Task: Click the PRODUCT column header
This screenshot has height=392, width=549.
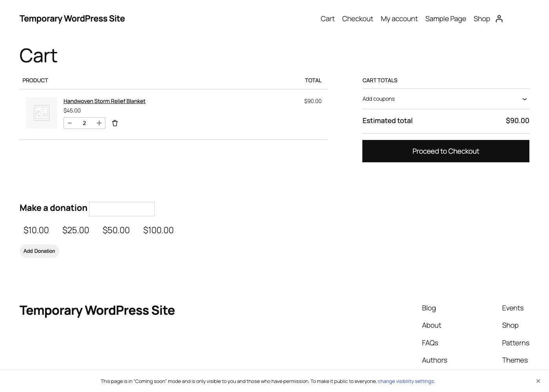Action: 35,80
